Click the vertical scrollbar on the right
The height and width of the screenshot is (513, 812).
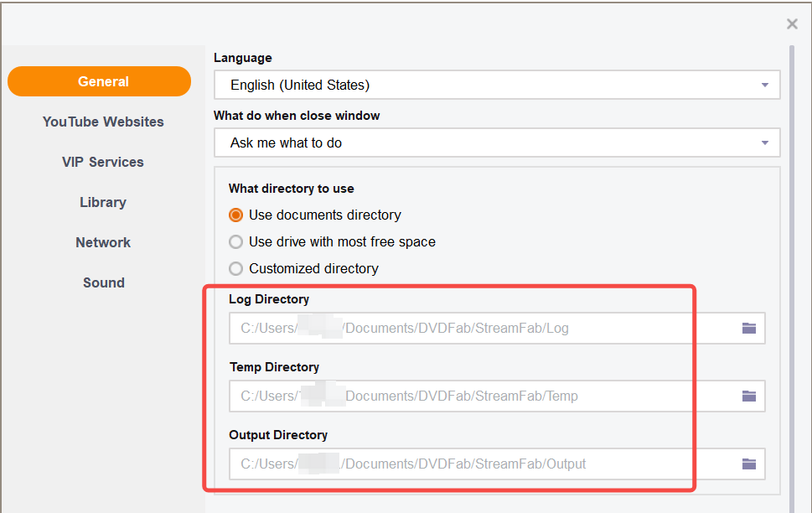click(792, 251)
